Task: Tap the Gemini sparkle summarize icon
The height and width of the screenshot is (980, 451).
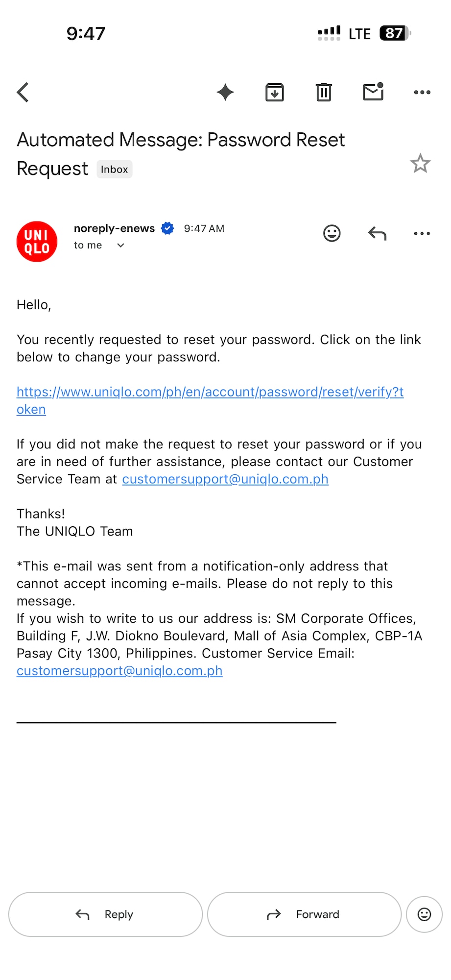Action: pos(225,92)
